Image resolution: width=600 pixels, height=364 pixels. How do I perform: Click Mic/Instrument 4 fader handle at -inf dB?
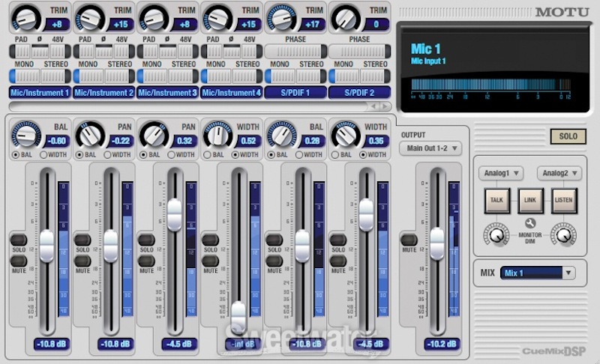pos(238,316)
